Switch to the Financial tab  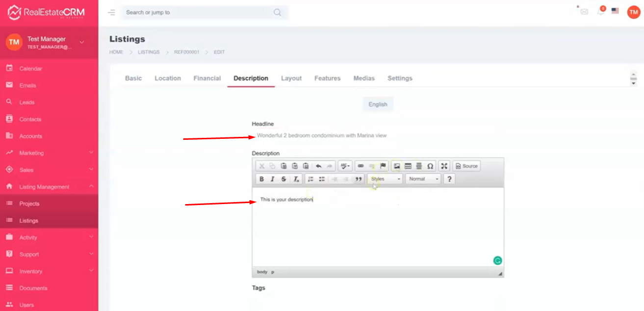click(x=207, y=78)
